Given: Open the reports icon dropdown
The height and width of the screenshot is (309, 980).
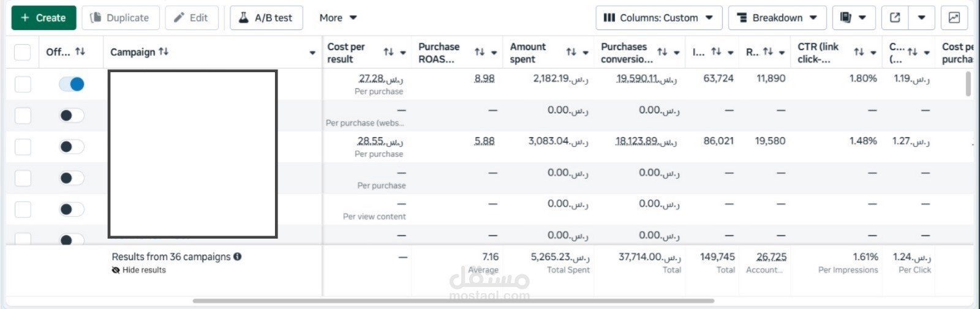Looking at the screenshot, I should point(853,18).
